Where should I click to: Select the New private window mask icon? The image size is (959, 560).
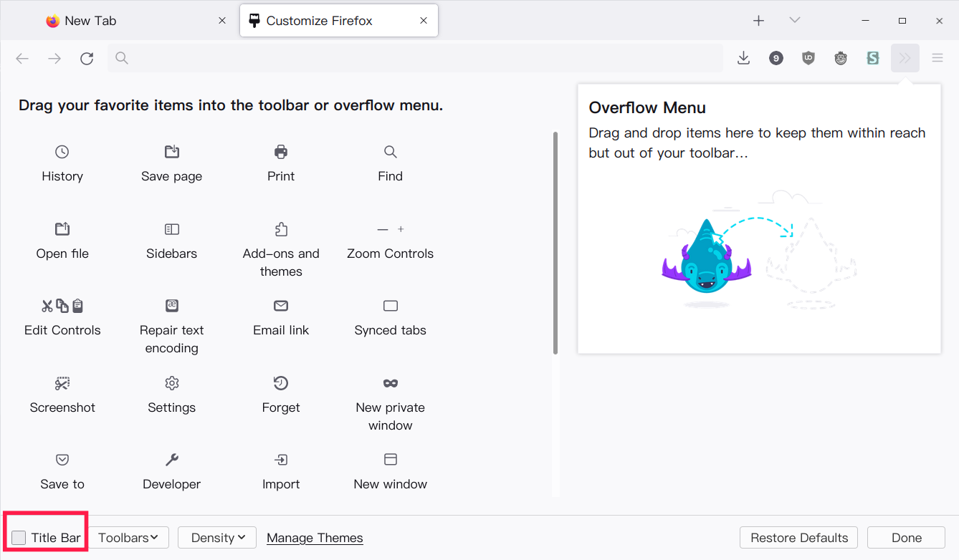click(x=391, y=383)
